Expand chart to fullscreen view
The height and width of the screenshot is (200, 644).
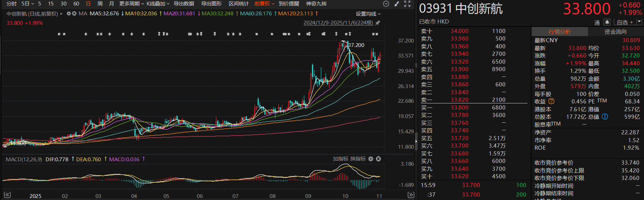point(407,4)
